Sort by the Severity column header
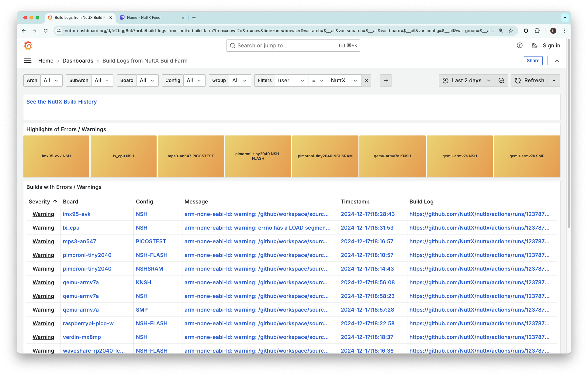The height and width of the screenshot is (376, 588). (x=43, y=202)
